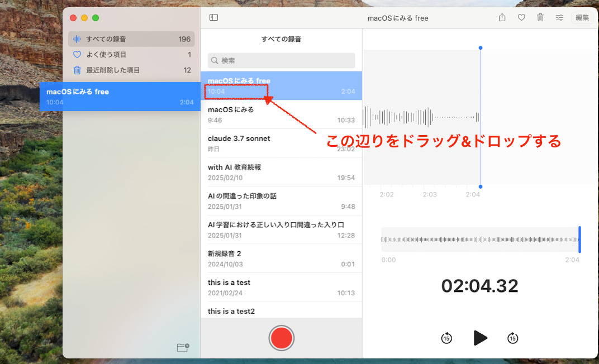Screen dimensions: 599x364
Task: Click the 10:33 duration of 'macOS にみる'
Action: point(346,120)
